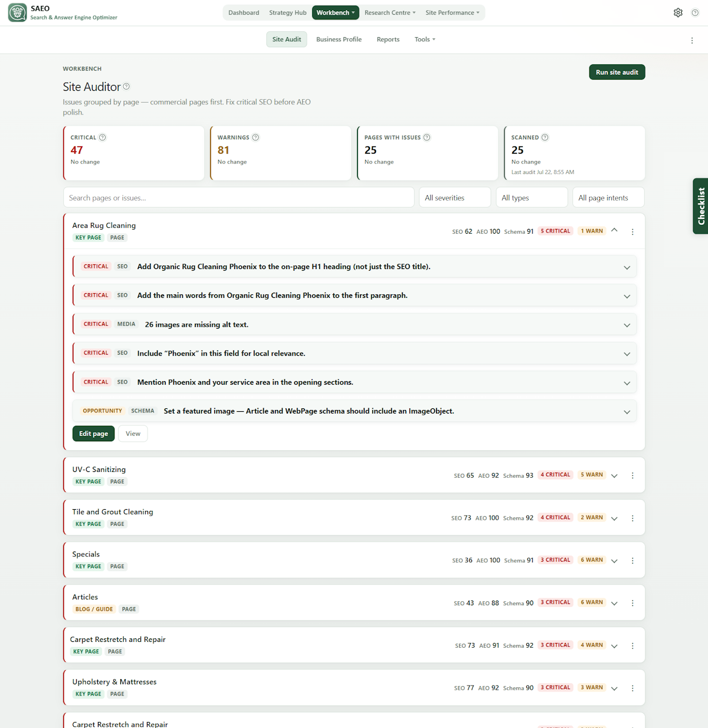Viewport: 708px width, 728px height.
Task: Click the Critical count 47
Action: (77, 150)
